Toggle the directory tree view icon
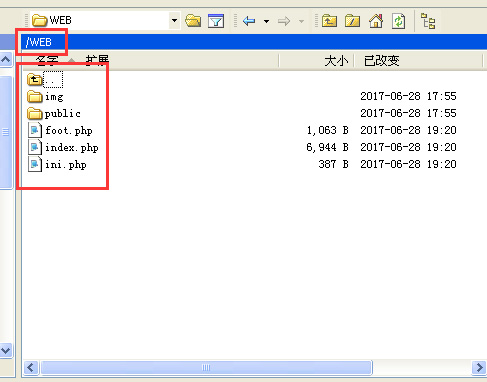The width and height of the screenshot is (487, 382). [x=428, y=21]
